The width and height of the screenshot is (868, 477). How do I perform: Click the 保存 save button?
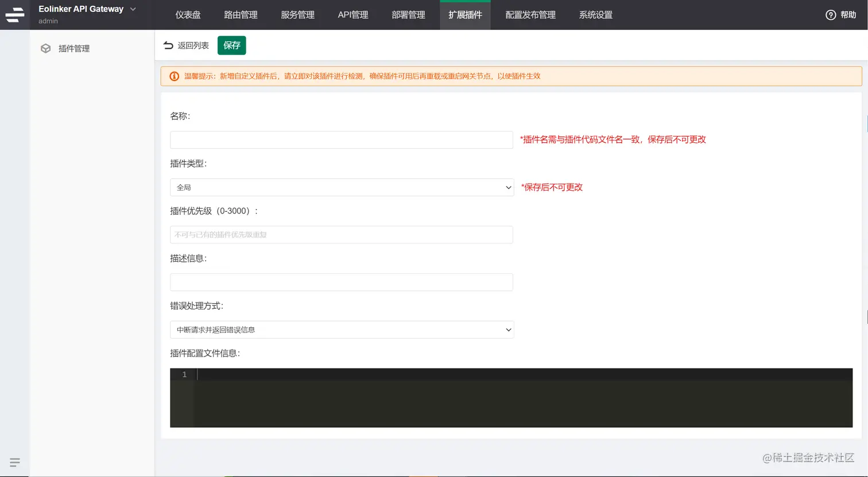[x=231, y=45]
